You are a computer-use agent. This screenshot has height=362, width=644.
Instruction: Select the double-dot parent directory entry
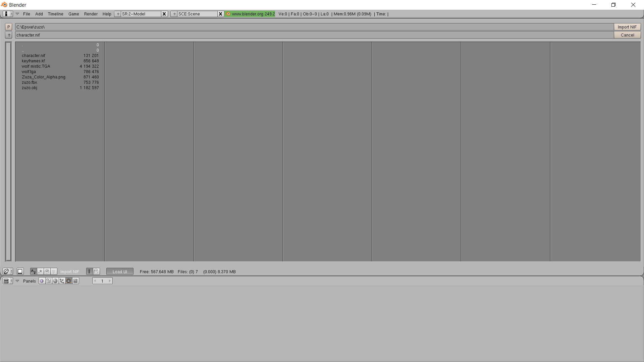pos(60,50)
